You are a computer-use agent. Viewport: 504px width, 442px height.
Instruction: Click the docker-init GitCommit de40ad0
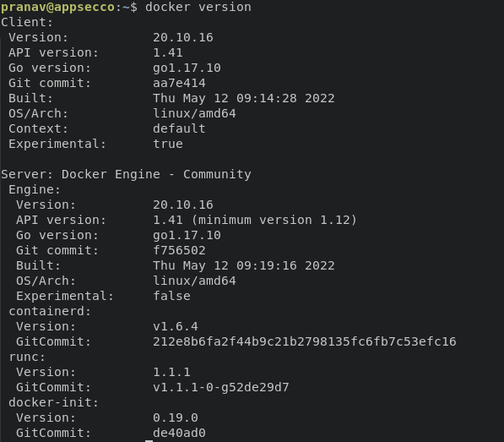[x=179, y=433]
